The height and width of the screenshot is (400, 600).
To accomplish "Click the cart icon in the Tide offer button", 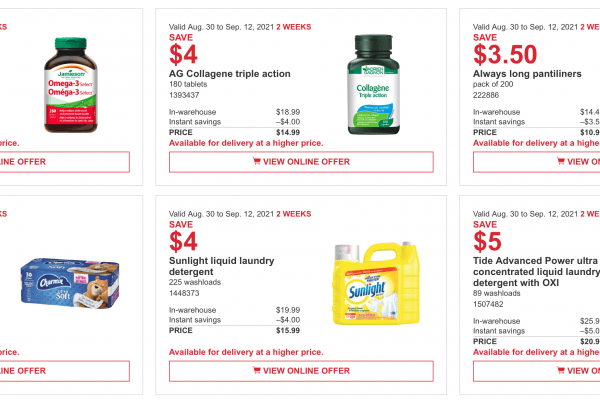I will tap(560, 371).
